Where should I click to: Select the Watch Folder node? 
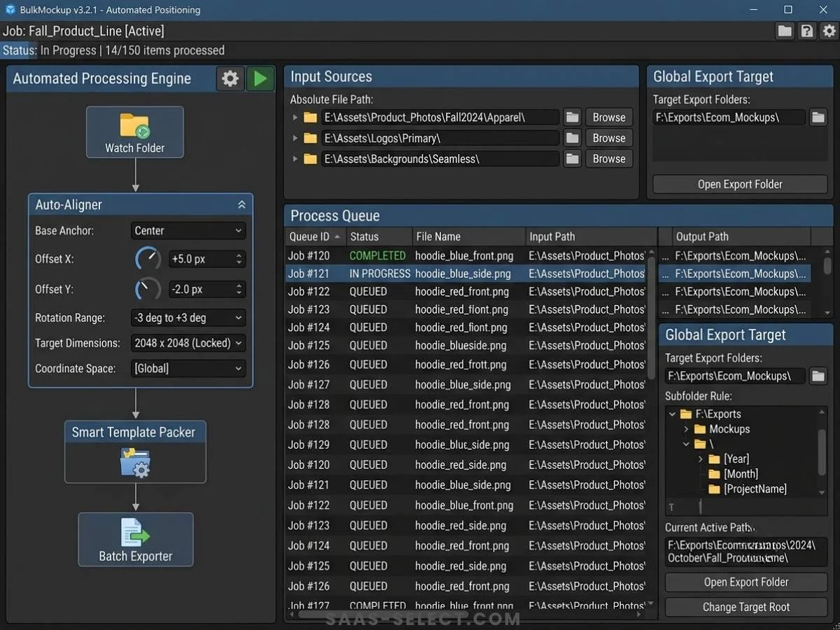pos(135,132)
